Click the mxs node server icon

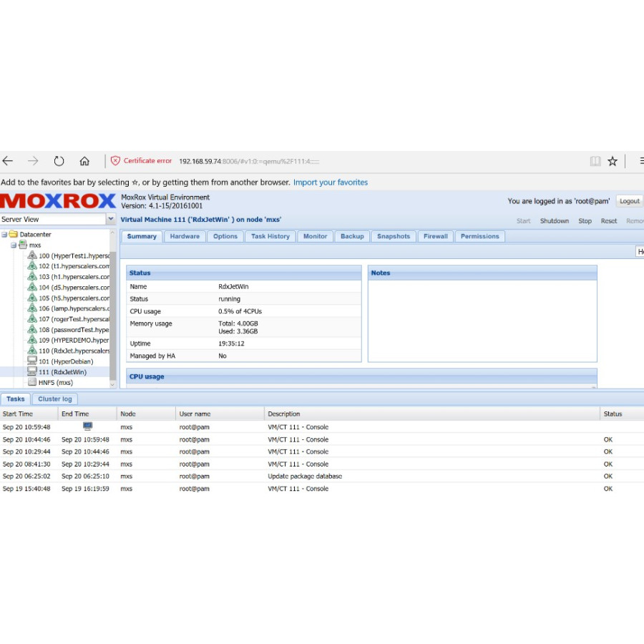(23, 245)
